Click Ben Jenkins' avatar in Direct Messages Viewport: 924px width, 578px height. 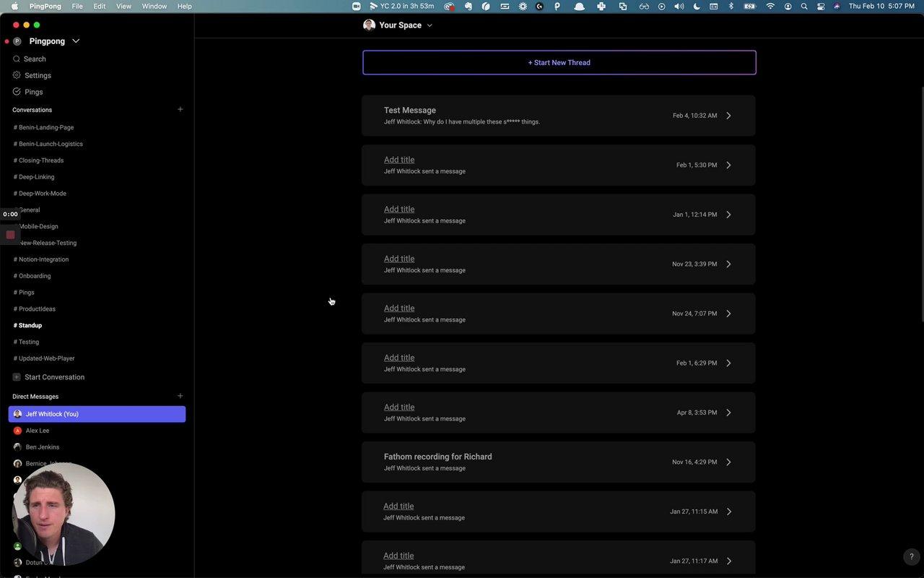coord(17,447)
